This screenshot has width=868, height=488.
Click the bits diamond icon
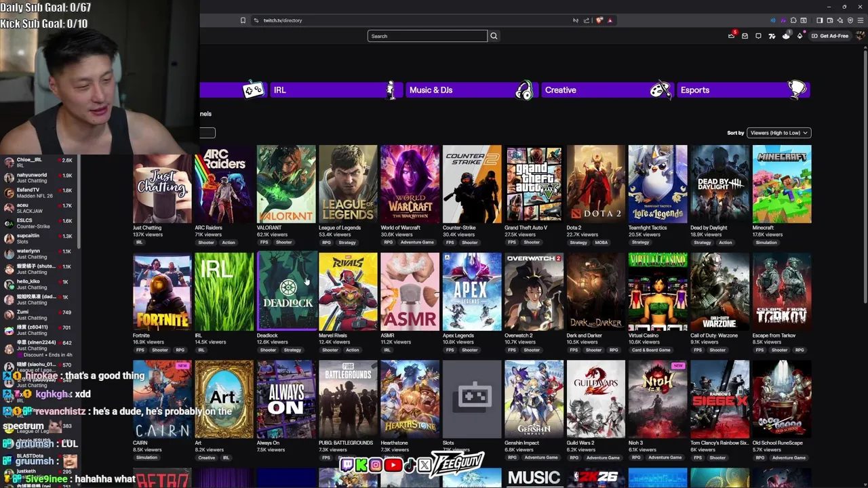[x=800, y=36]
